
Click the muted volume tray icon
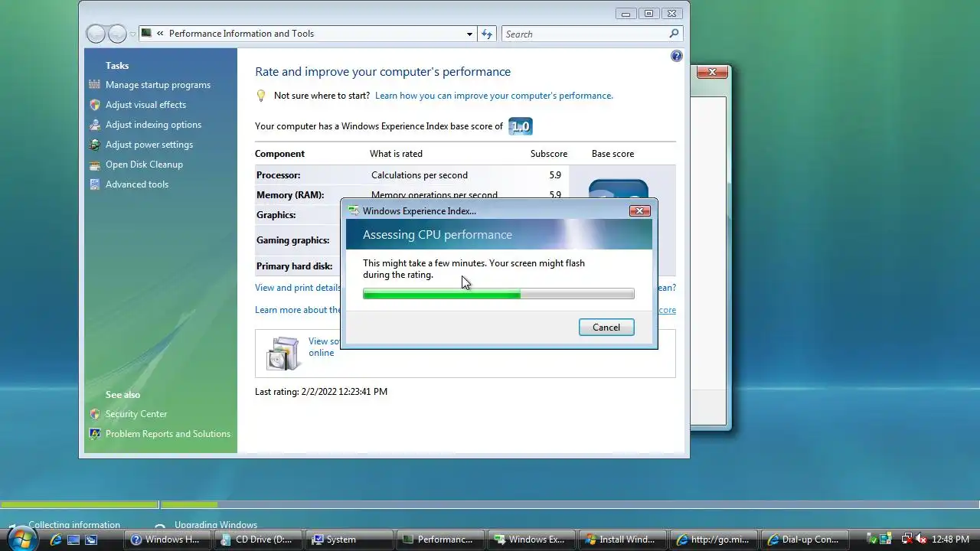(920, 540)
